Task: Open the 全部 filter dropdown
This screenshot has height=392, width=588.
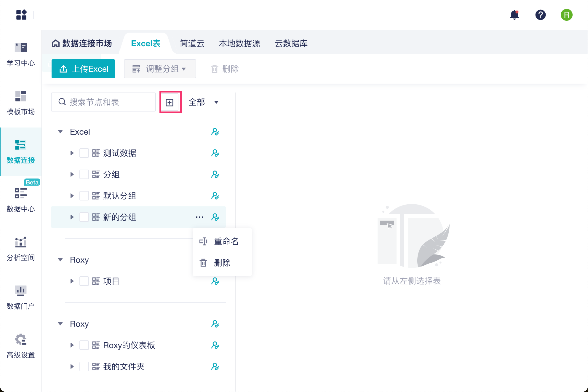Action: point(204,102)
